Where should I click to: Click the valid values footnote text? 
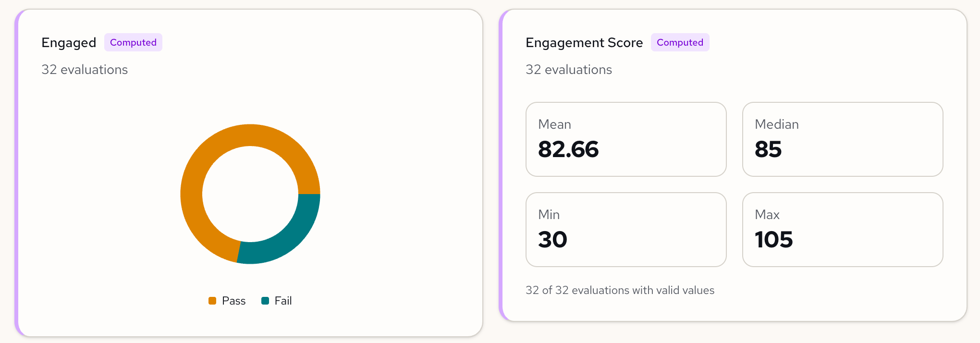click(x=620, y=290)
